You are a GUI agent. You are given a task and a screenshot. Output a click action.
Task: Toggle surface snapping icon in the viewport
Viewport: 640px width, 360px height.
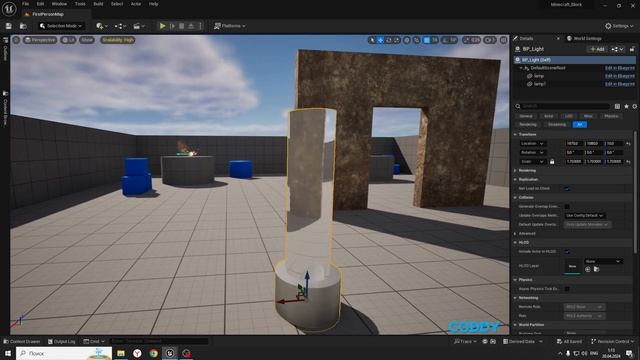[x=416, y=40]
